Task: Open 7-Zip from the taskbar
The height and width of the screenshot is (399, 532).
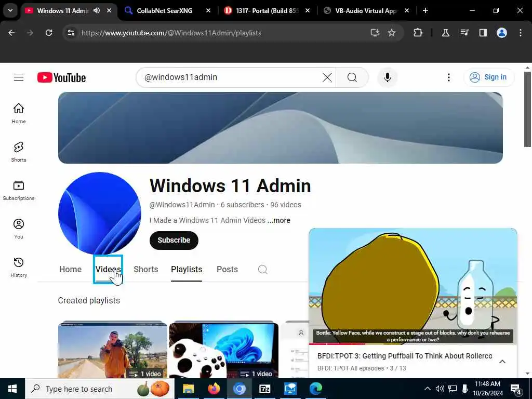Action: pos(264,389)
